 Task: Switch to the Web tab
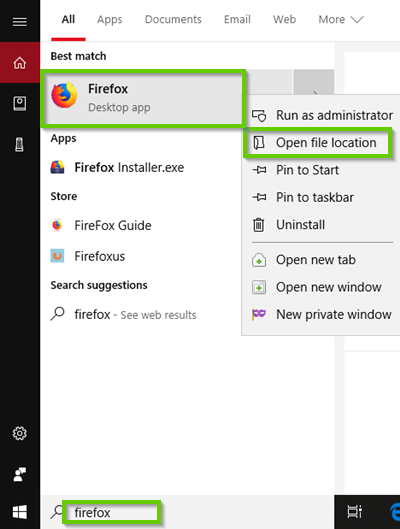[284, 20]
